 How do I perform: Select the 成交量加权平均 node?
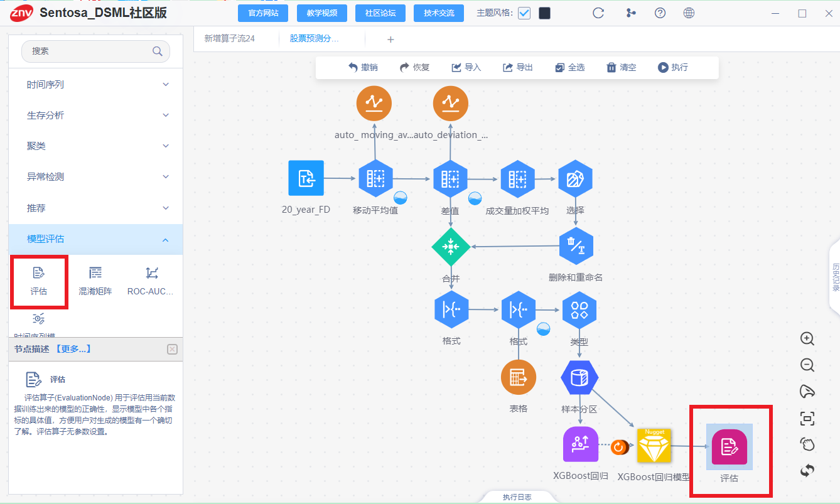pyautogui.click(x=517, y=178)
